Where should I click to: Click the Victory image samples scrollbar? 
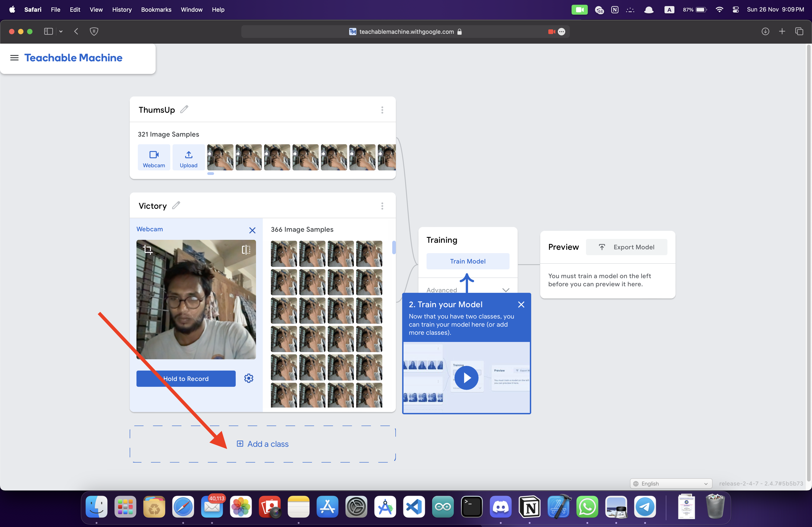tap(394, 247)
